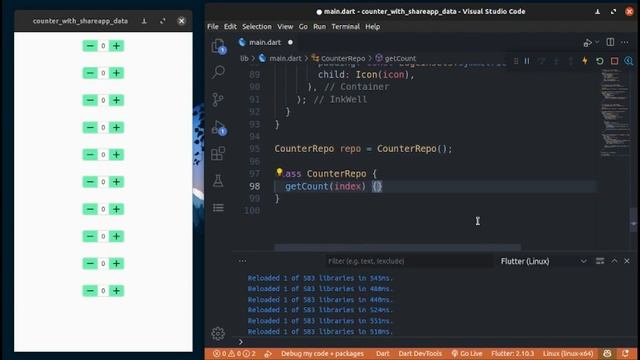Select the main.dart editor tab
Screen dimensions: 640x360
265,42
